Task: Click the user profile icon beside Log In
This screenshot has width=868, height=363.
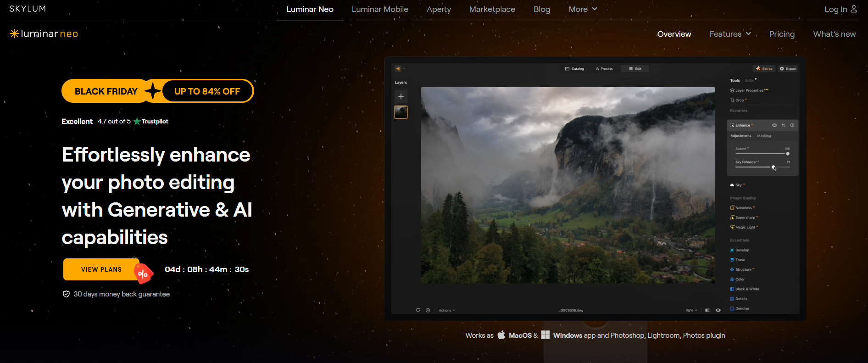Action: point(854,9)
